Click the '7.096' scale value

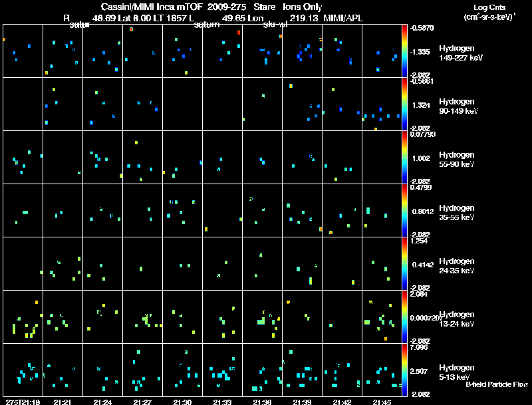(x=419, y=347)
